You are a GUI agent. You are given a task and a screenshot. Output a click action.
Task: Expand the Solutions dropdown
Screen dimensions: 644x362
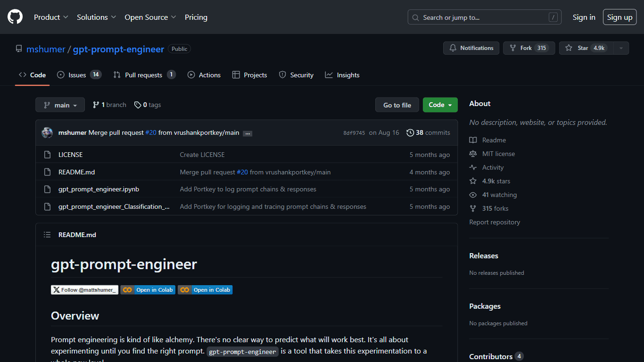click(96, 17)
